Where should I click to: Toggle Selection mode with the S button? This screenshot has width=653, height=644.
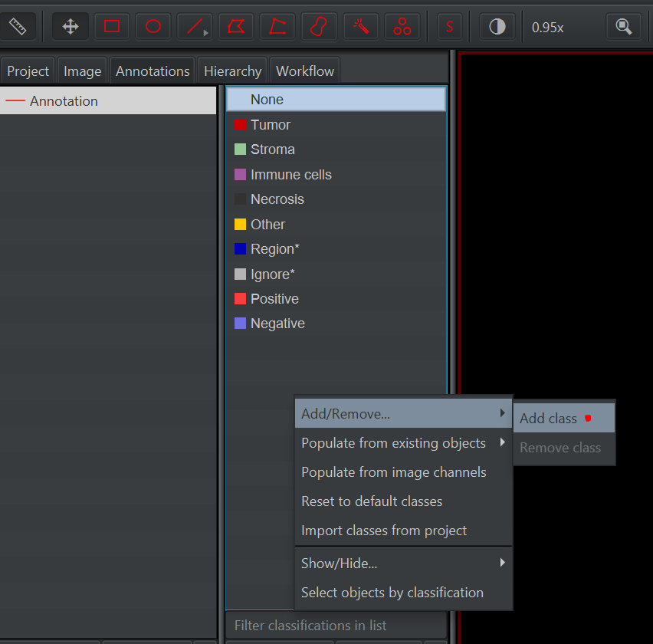[449, 26]
